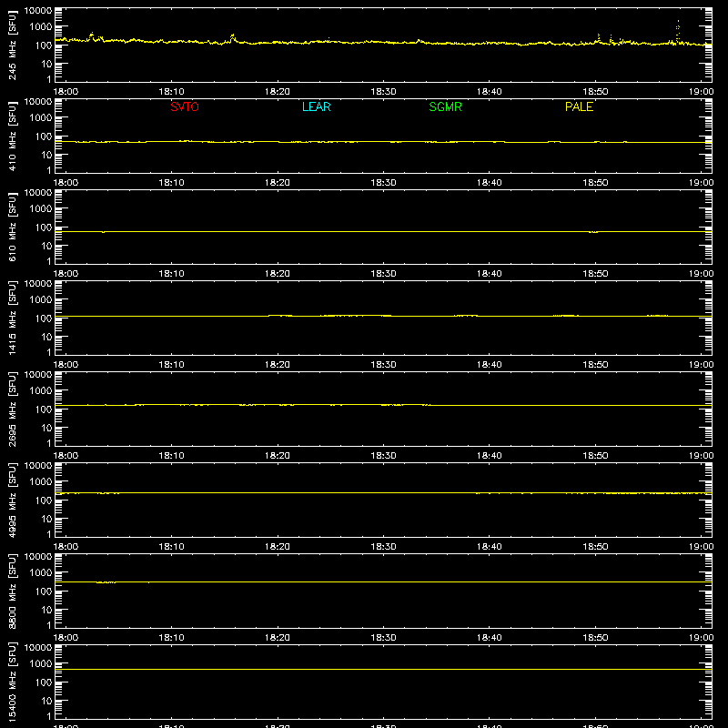Select the 410 MHz [SFU] axis title
The height and width of the screenshot is (728, 728).
tap(13, 136)
